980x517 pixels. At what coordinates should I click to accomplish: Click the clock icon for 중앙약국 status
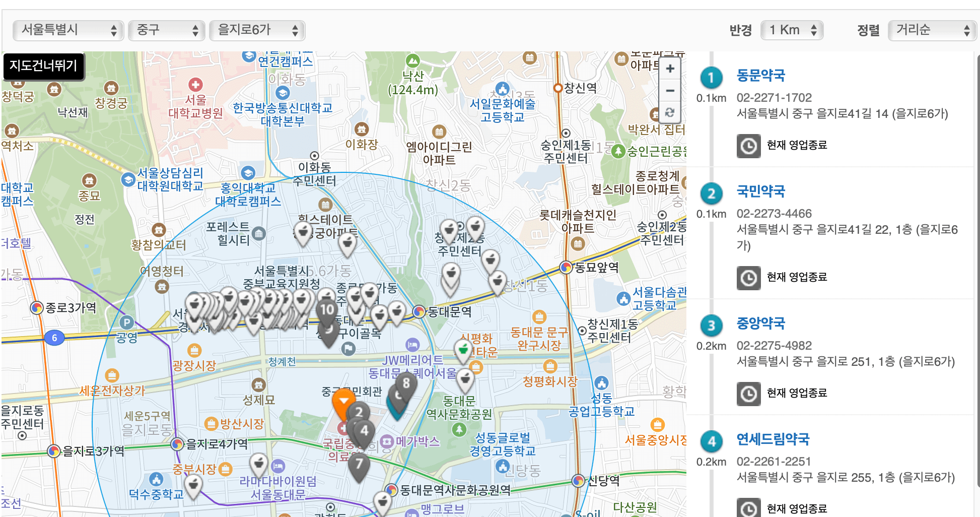tap(749, 394)
